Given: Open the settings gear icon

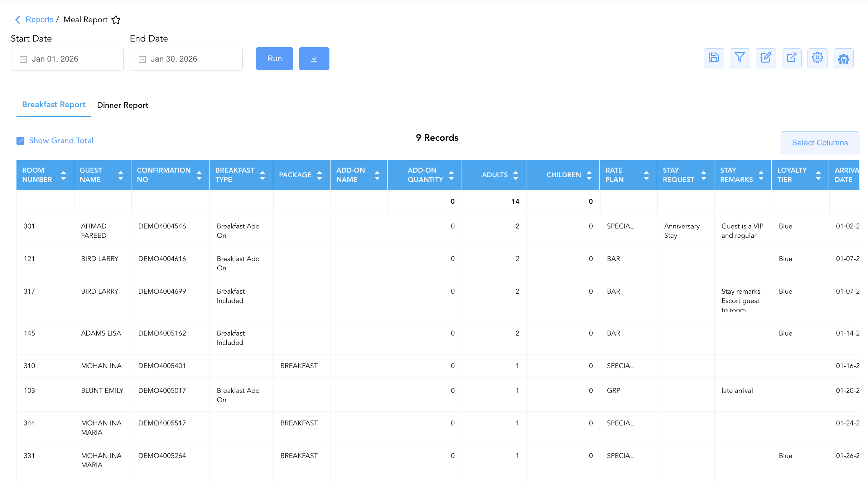Looking at the screenshot, I should coord(818,58).
